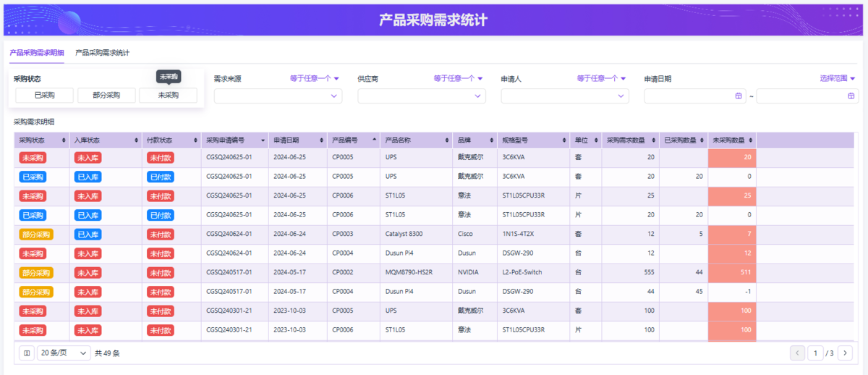The width and height of the screenshot is (868, 375).
Task: Open 选择范围 date range options
Action: click(838, 78)
